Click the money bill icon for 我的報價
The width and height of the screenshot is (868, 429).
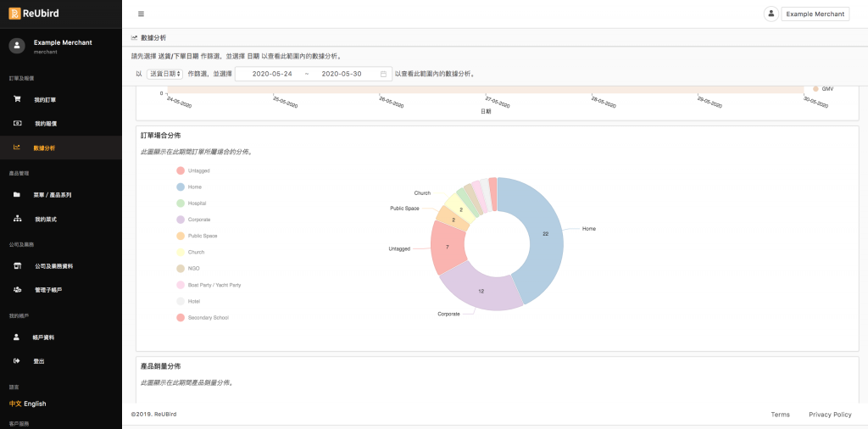point(17,123)
